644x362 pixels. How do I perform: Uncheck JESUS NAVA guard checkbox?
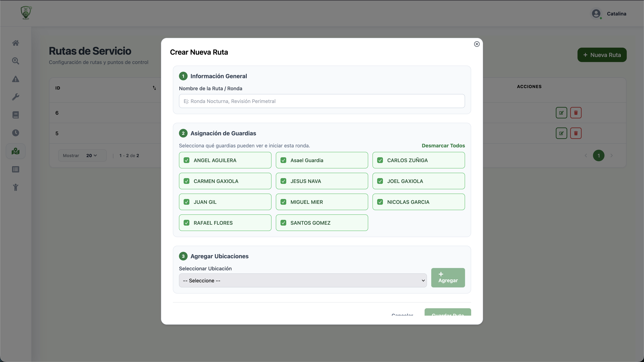click(283, 181)
